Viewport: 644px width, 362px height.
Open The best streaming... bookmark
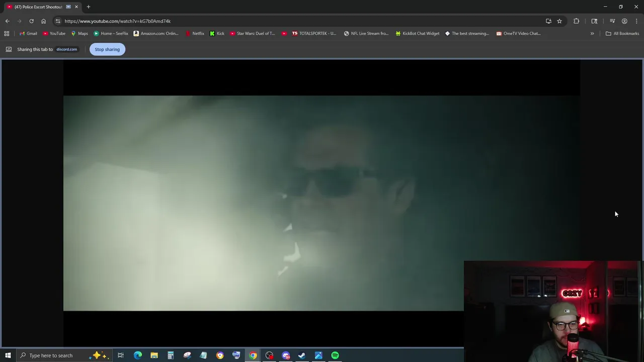click(467, 34)
